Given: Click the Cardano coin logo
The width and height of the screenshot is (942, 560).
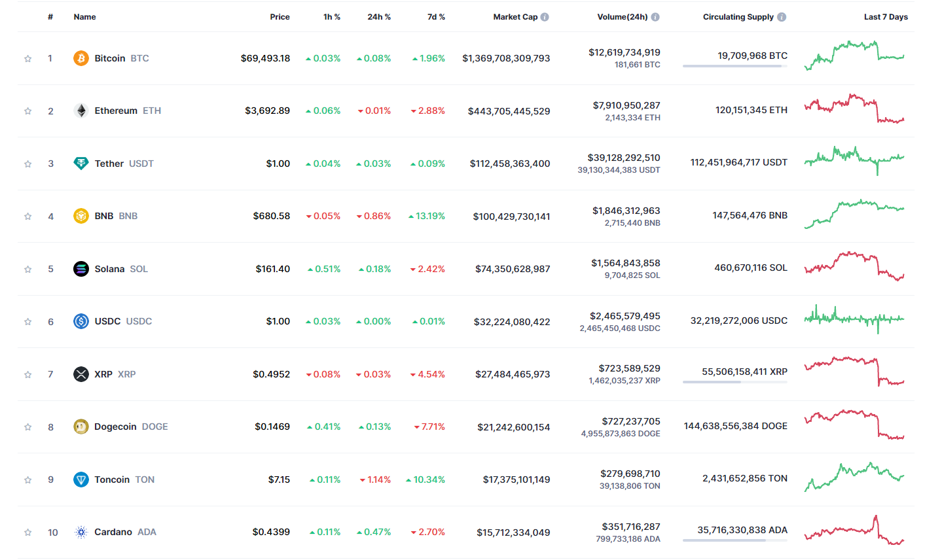Looking at the screenshot, I should (81, 532).
